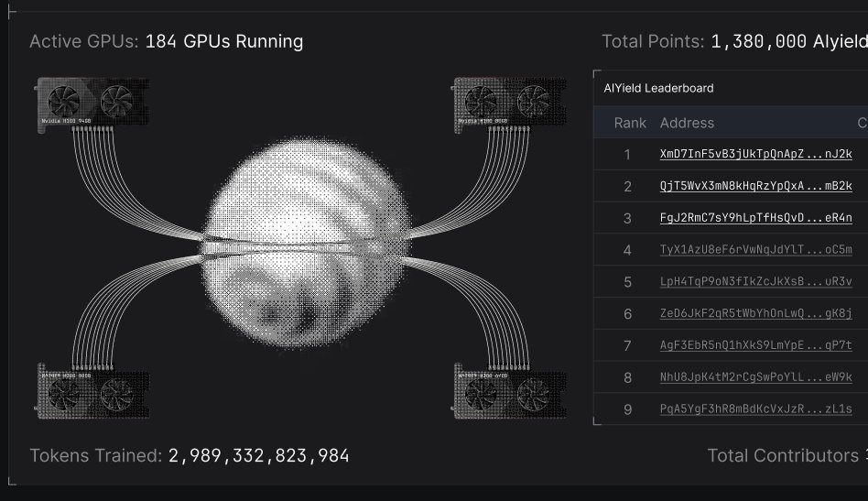This screenshot has height=501, width=868.
Task: Open leaderboard address LpH4TqP9oN3fIkZcJkXsB...uR3v
Action: [x=755, y=281]
